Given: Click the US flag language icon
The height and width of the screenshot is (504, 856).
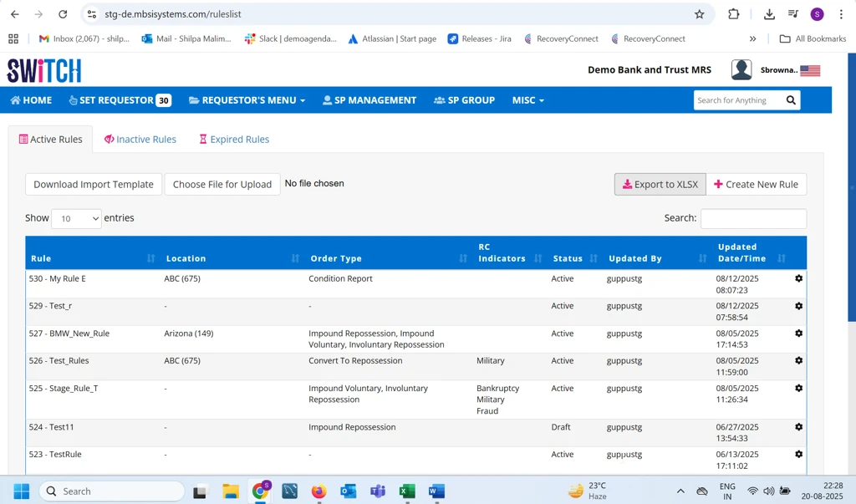Looking at the screenshot, I should (x=810, y=70).
